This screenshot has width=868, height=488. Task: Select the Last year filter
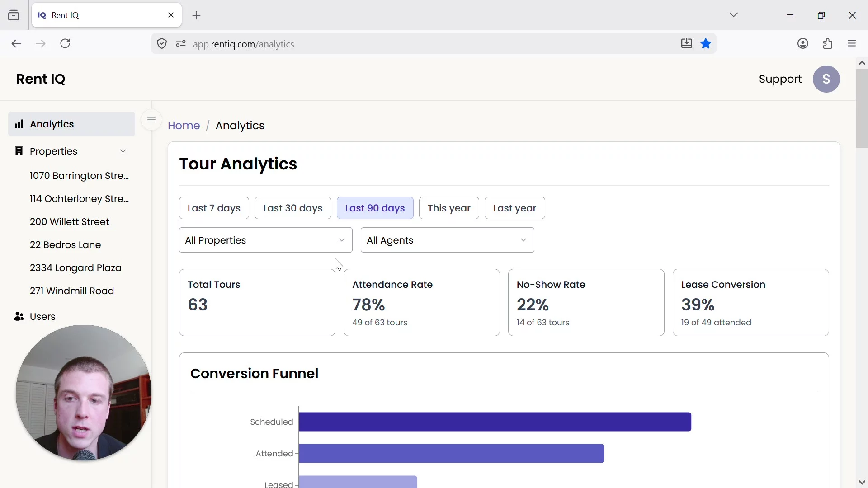(x=515, y=208)
